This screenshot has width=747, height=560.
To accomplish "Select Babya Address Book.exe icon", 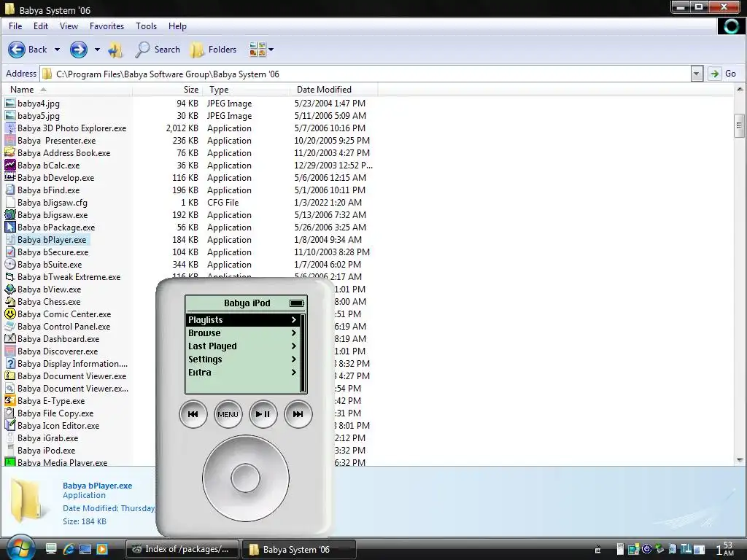I will click(10, 153).
